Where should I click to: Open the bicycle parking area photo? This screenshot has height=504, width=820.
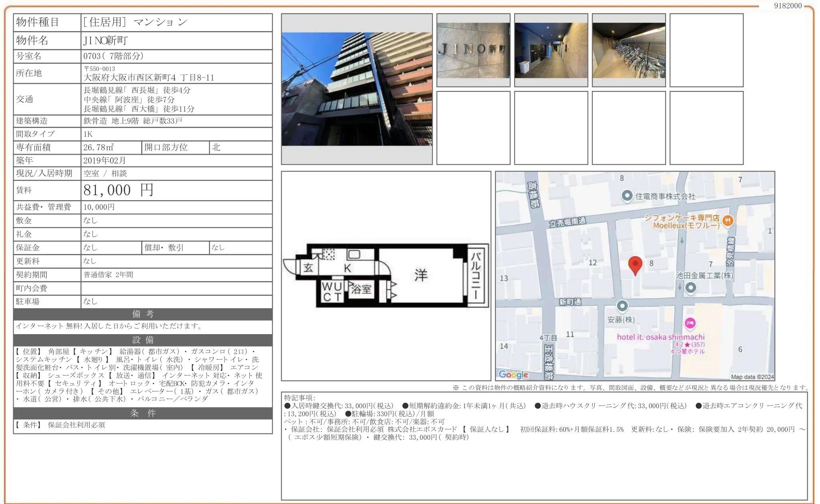629,50
